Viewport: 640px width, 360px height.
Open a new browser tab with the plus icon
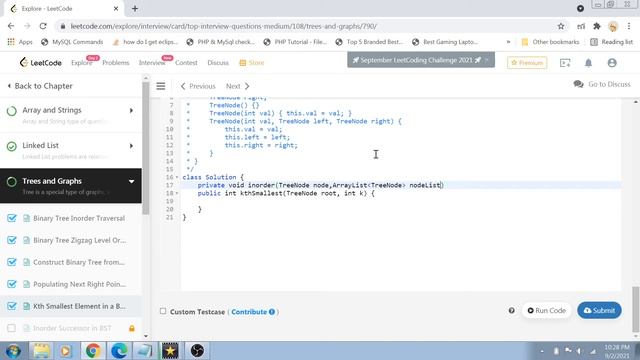[x=135, y=8]
